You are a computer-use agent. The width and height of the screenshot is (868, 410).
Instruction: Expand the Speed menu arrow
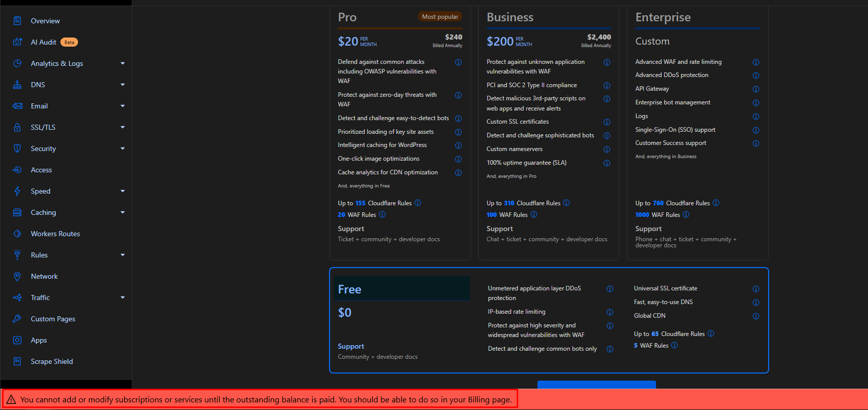tap(123, 191)
